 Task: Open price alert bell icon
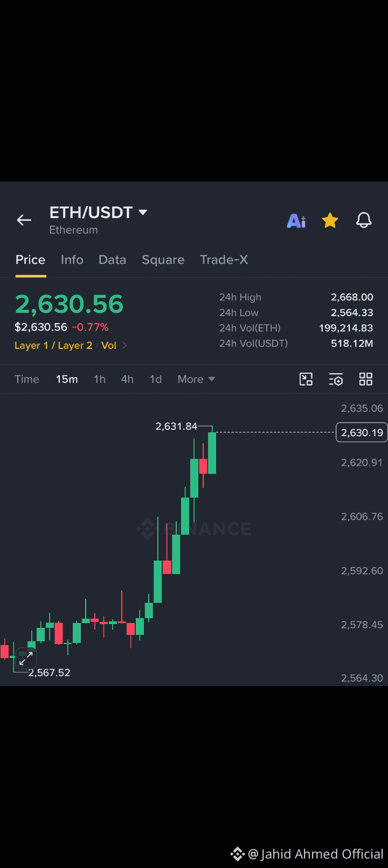click(x=364, y=220)
